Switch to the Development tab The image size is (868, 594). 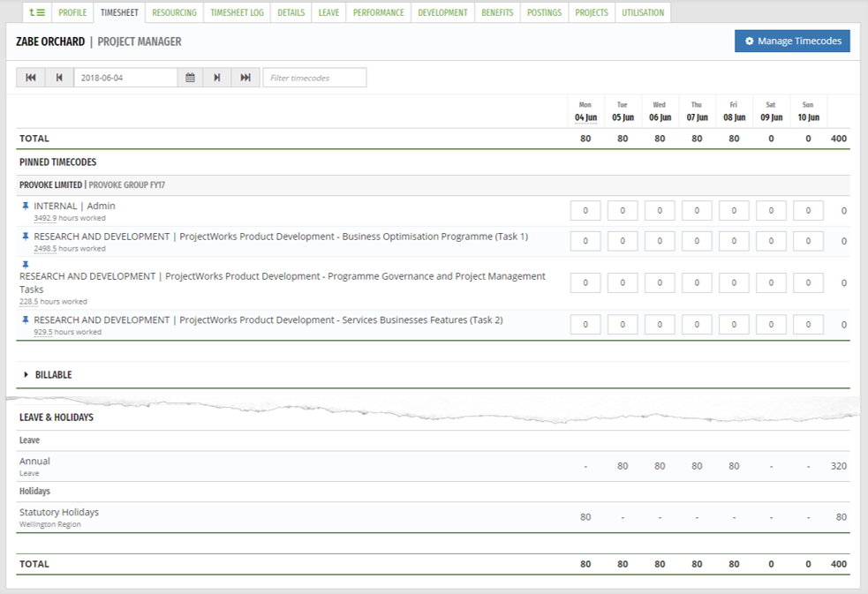coord(443,12)
